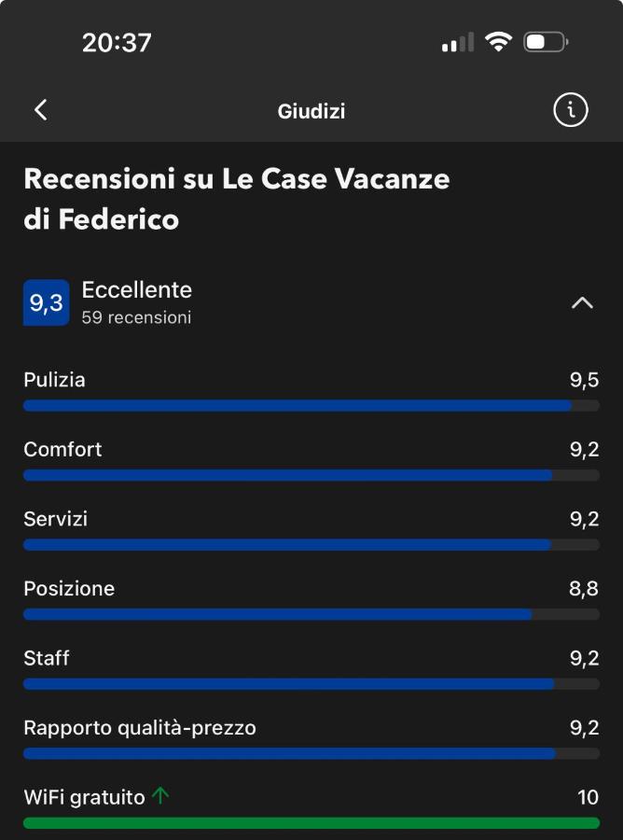
Task: Select the Eccellente summary header
Action: tap(137, 289)
